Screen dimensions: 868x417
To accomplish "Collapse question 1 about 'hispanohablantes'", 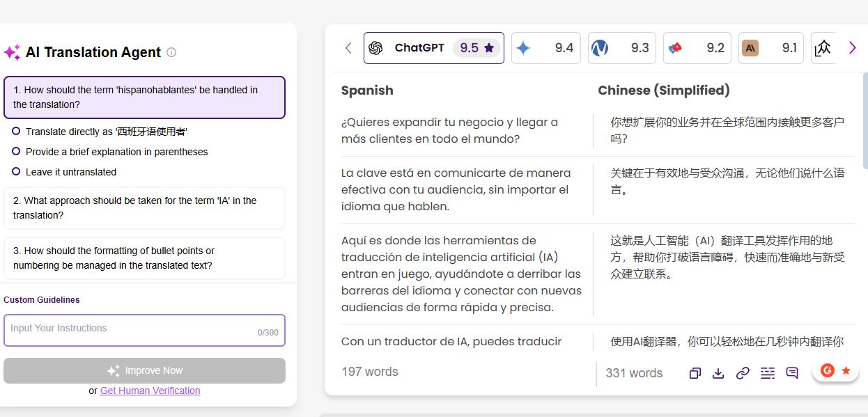I will [144, 97].
